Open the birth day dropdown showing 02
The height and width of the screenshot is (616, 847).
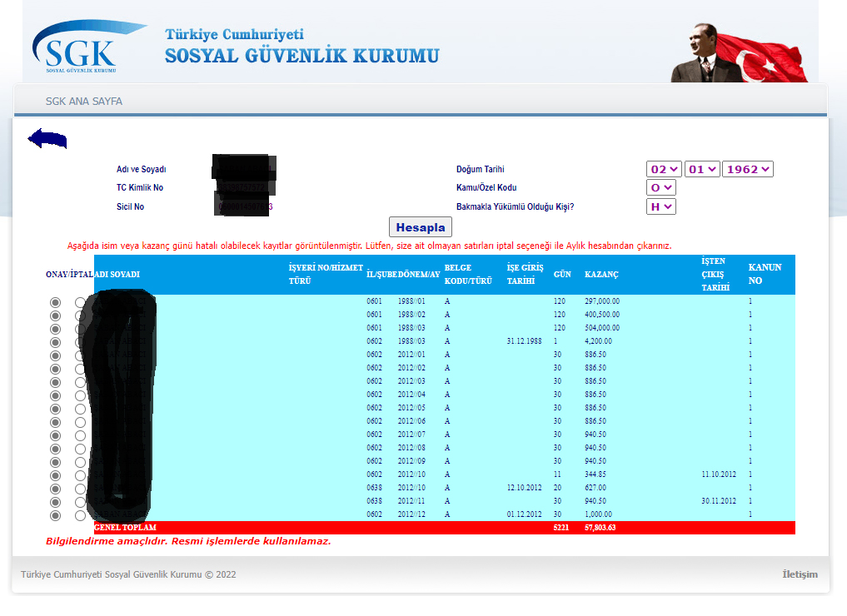point(664,169)
